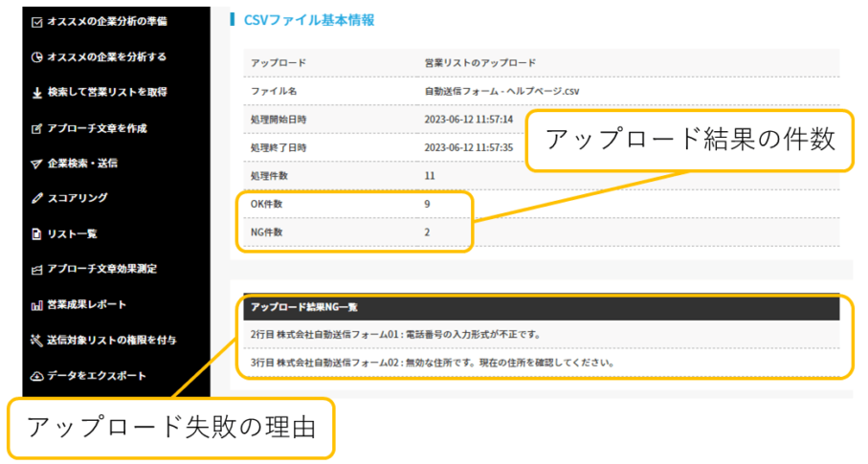The height and width of the screenshot is (464, 868).
Task: Open 送信対象リストの権限を付与 menu item
Action: click(x=111, y=341)
